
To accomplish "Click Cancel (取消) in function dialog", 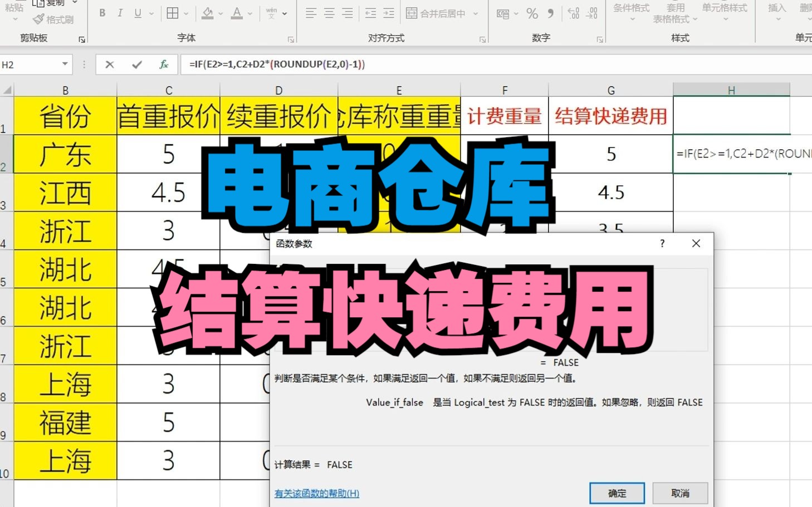I will [680, 493].
